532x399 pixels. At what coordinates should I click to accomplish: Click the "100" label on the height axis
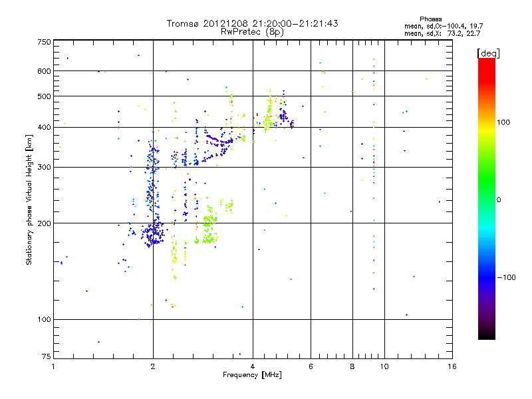point(45,320)
